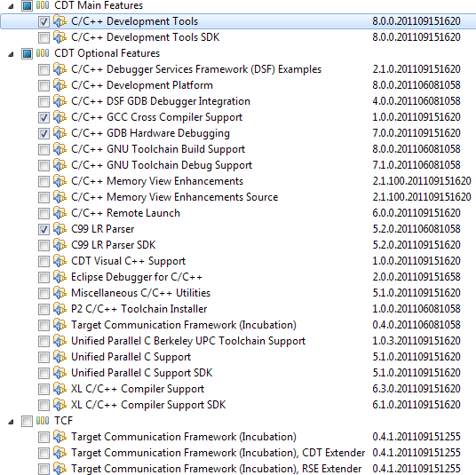Viewport: 476px width, 475px height.
Task: Check the CDT Optional Target Communication Framework 0.4.0 checkbox
Action: click(44, 325)
